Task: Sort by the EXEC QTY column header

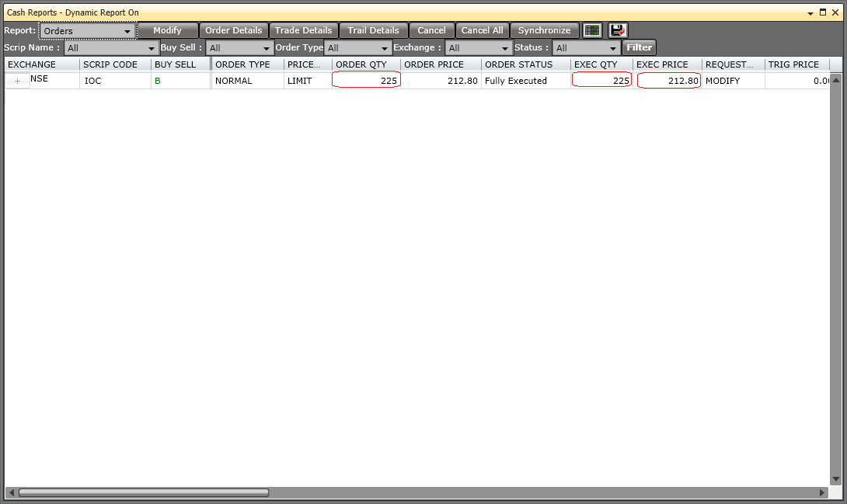Action: [601, 64]
